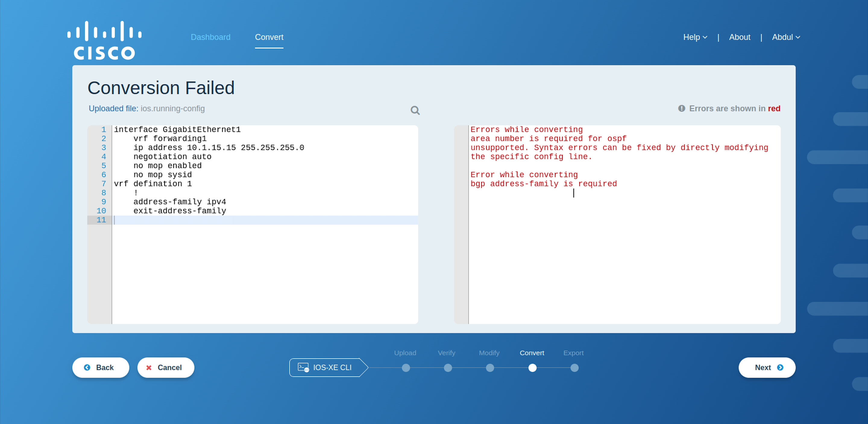Click line number 1 in gutter

click(x=104, y=130)
